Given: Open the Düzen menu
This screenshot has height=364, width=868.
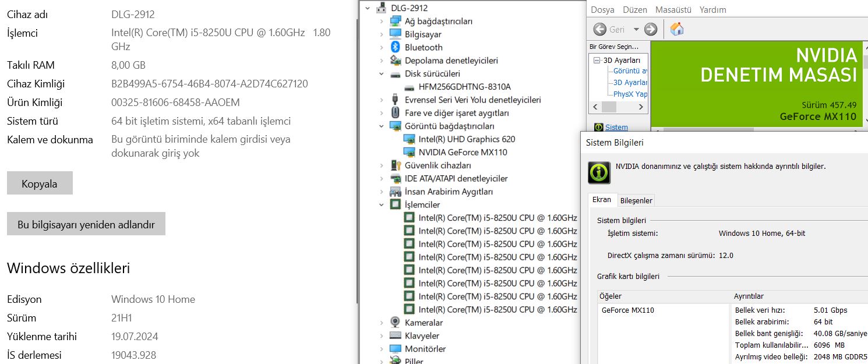Looking at the screenshot, I should pos(635,10).
